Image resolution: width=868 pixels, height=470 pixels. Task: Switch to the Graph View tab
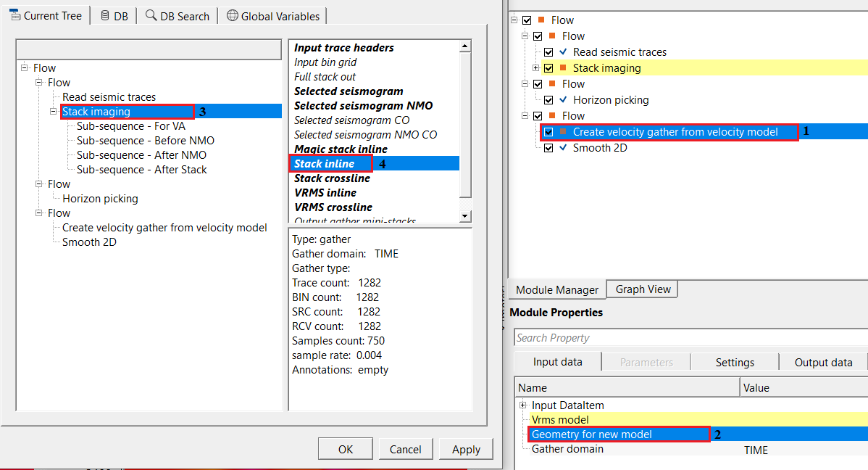[643, 289]
